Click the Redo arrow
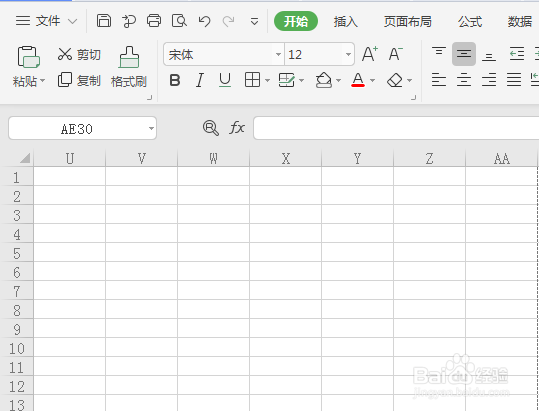 [228, 21]
